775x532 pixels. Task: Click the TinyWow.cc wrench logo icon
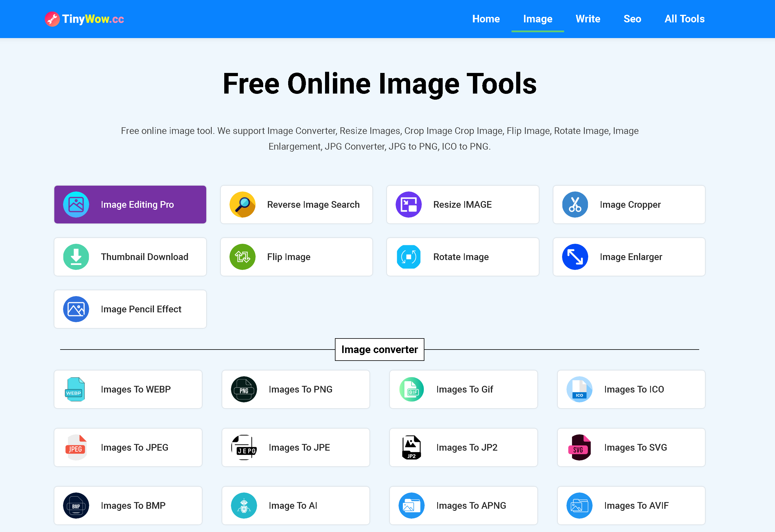click(52, 19)
